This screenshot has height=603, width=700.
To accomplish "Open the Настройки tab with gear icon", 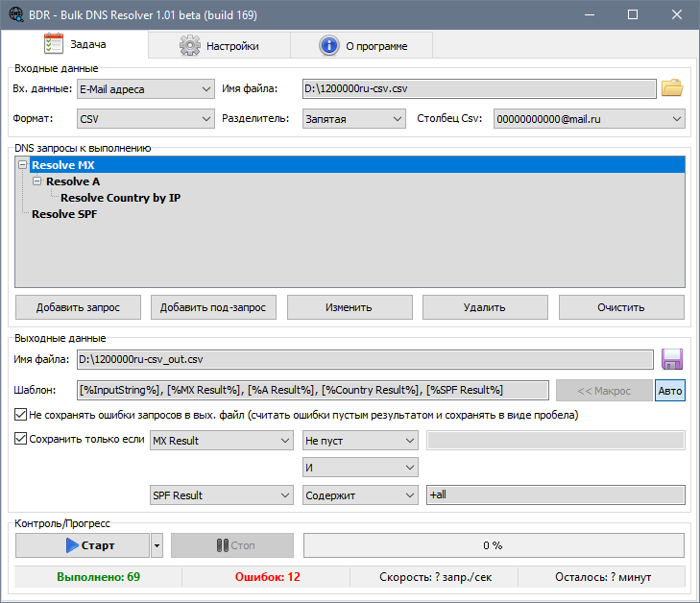I will click(x=219, y=45).
